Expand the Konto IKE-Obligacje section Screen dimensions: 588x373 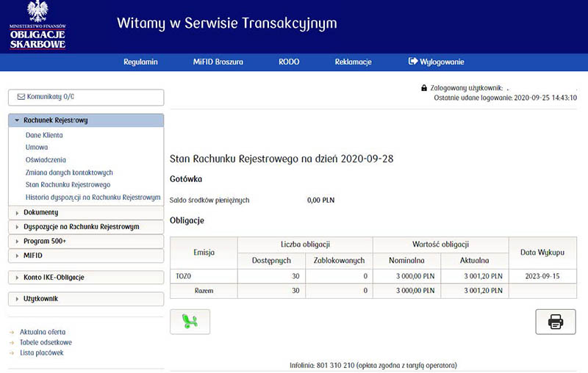click(x=85, y=277)
